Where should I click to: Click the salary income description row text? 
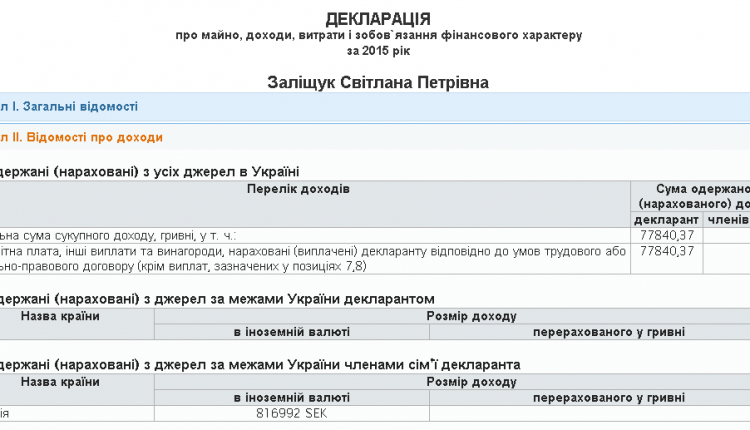(313, 259)
